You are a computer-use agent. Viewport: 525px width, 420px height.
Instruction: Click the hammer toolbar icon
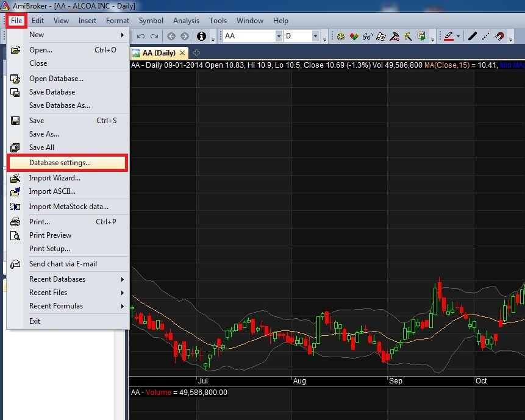[395, 36]
